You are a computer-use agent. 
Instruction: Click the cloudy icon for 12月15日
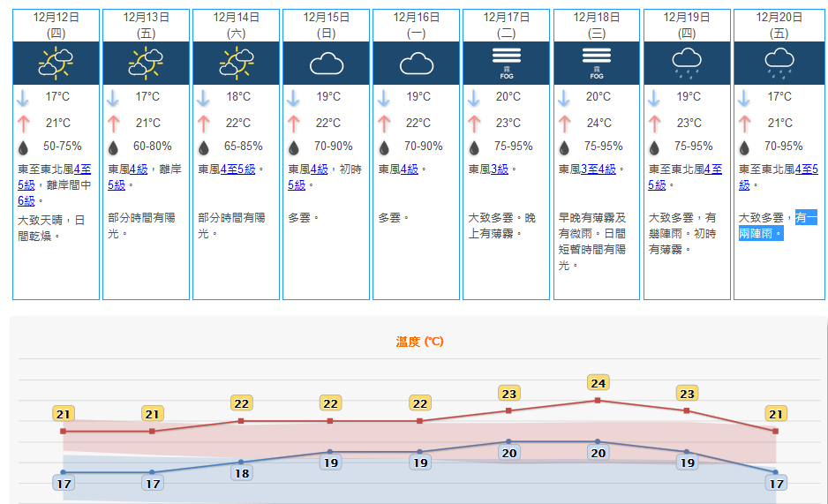coord(327,64)
